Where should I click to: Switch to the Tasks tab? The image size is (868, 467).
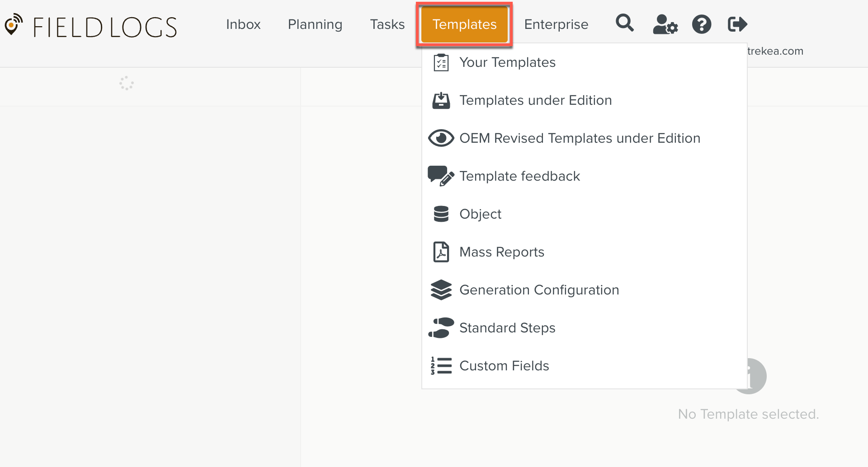tap(387, 24)
